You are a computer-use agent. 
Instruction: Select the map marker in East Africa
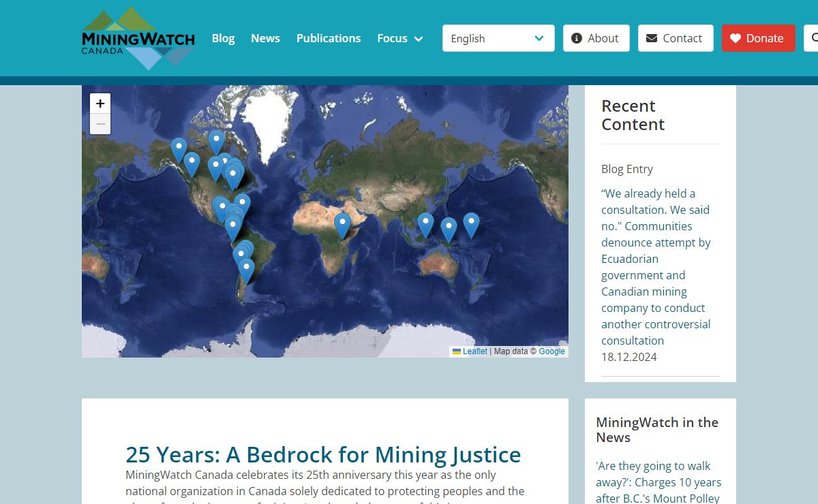pyautogui.click(x=342, y=225)
